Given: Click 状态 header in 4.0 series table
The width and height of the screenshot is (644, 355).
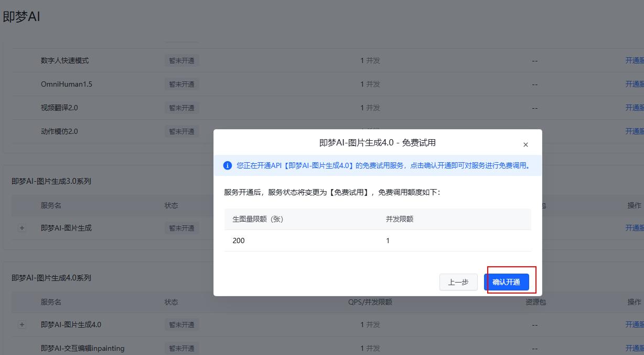Looking at the screenshot, I should point(171,302).
